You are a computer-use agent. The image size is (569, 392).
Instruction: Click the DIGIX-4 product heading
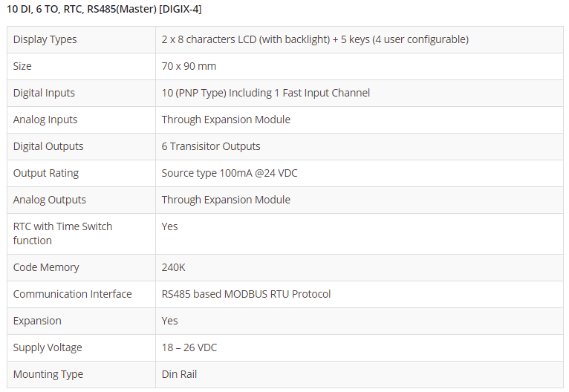104,9
